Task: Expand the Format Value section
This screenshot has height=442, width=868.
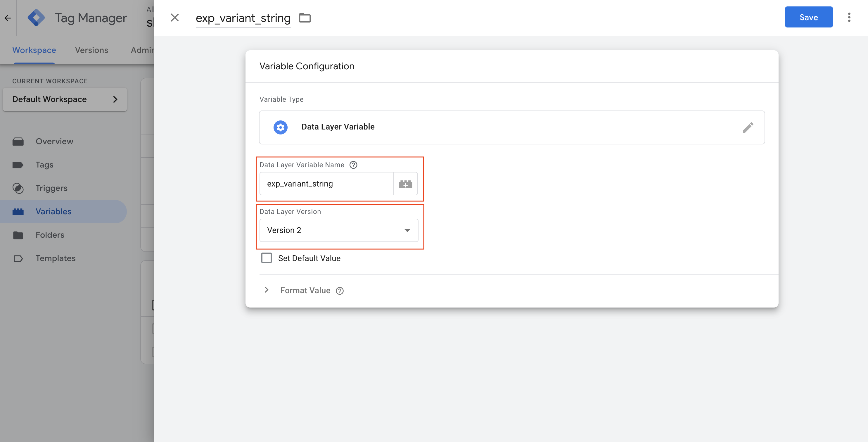Action: [x=267, y=290]
